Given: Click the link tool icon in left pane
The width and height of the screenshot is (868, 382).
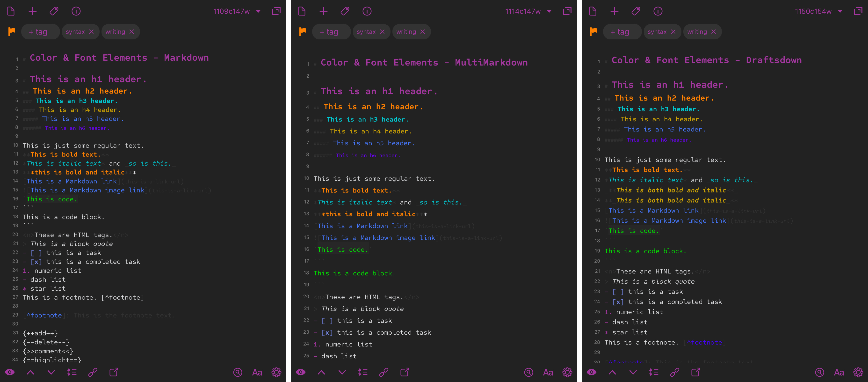Looking at the screenshot, I should (93, 372).
